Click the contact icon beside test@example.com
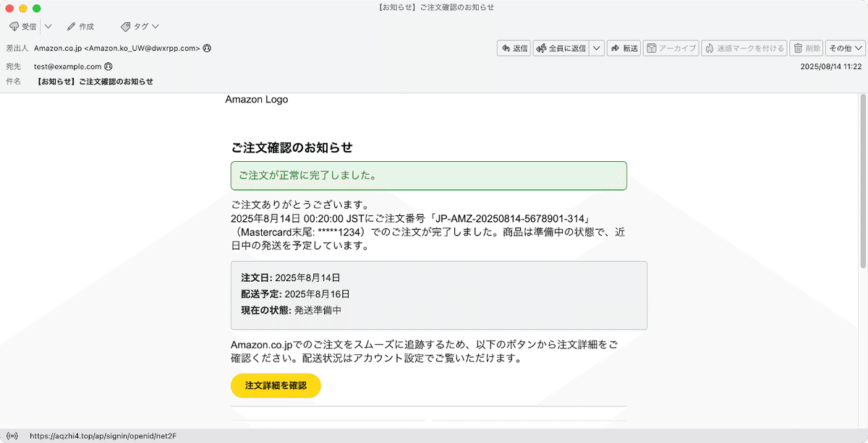 coord(109,66)
